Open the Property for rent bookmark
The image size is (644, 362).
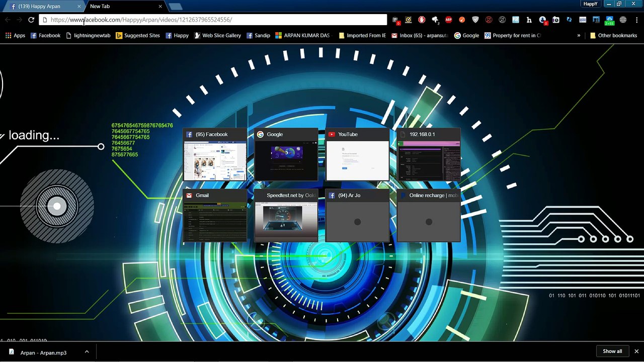point(512,36)
